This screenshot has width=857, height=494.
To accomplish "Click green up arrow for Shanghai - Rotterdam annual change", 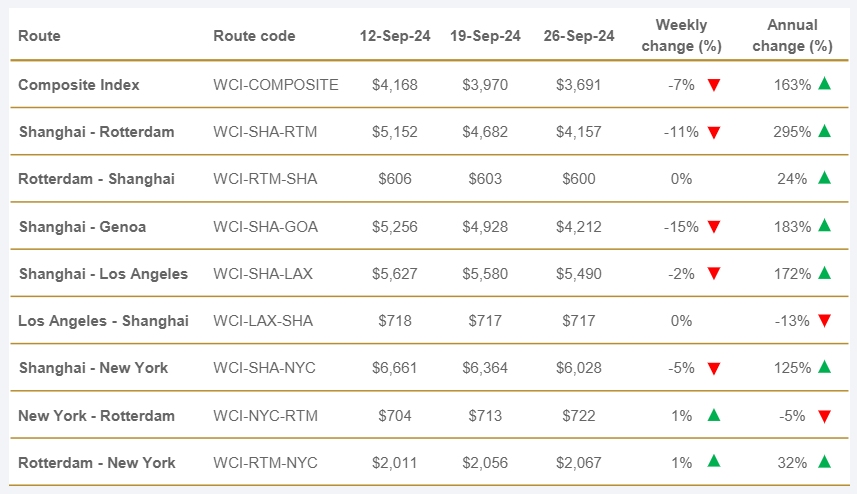I will click(824, 131).
